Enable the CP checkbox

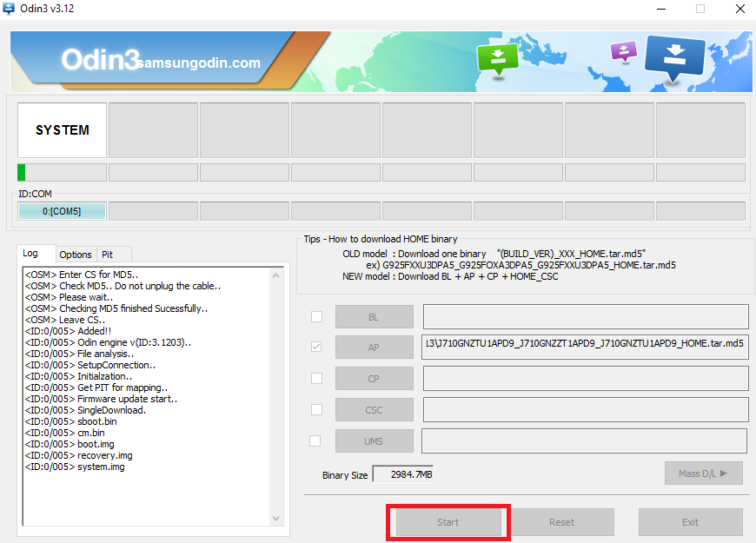[317, 378]
